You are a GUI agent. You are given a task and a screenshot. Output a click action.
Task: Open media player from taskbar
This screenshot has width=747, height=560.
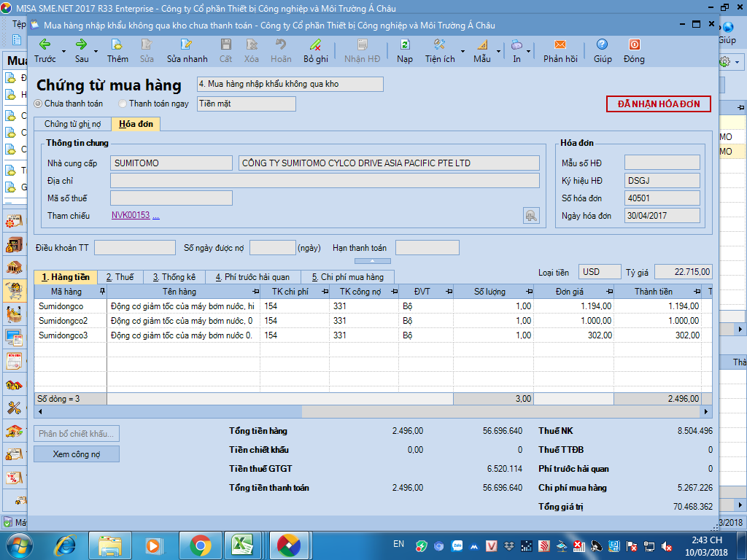click(153, 545)
